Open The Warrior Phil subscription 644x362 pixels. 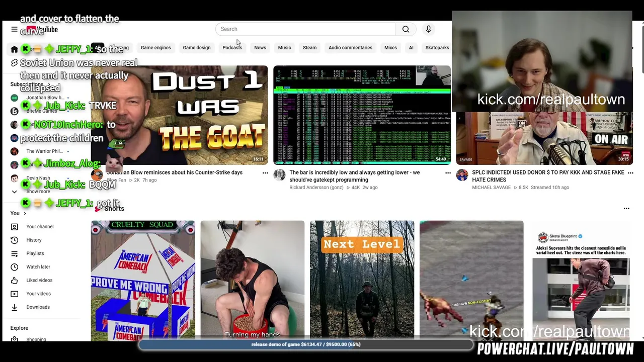[x=44, y=151]
